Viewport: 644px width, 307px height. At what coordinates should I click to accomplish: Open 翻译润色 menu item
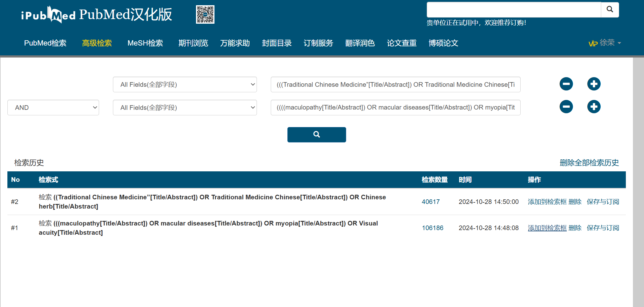(360, 43)
